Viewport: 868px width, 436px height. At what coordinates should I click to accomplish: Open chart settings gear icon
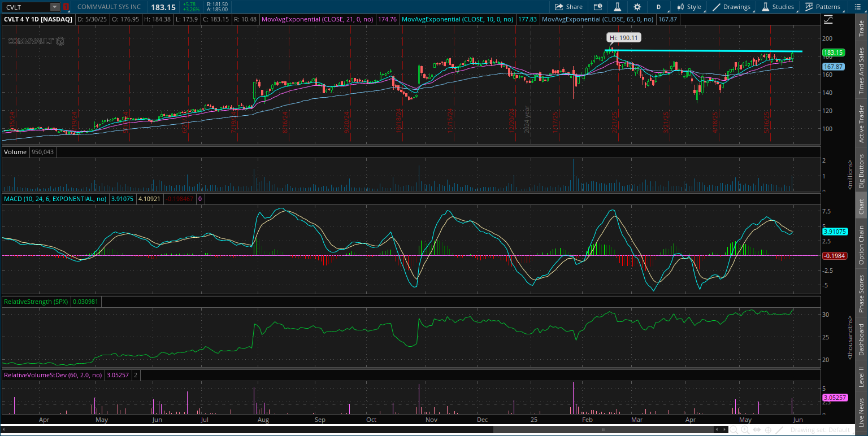coord(637,7)
